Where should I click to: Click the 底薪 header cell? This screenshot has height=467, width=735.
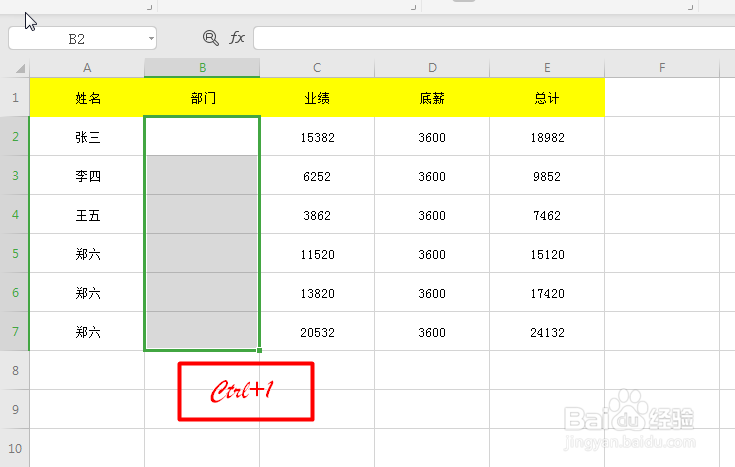tap(432, 98)
